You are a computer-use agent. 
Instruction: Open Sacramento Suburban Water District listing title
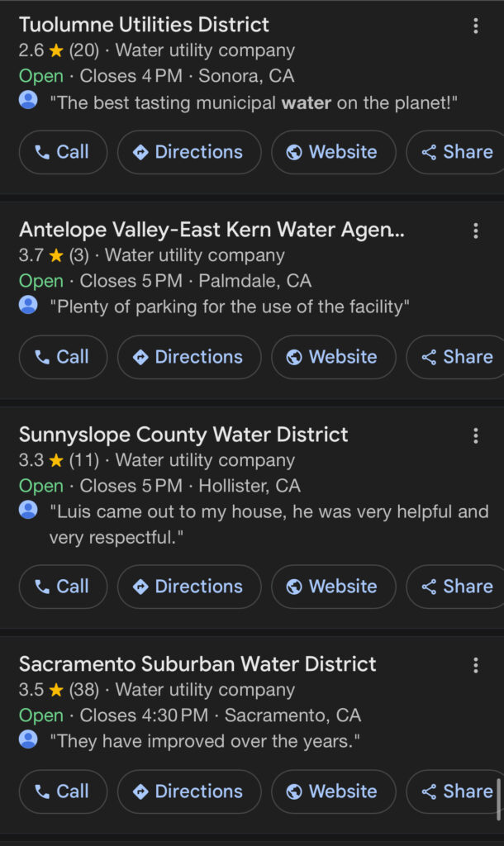click(197, 664)
